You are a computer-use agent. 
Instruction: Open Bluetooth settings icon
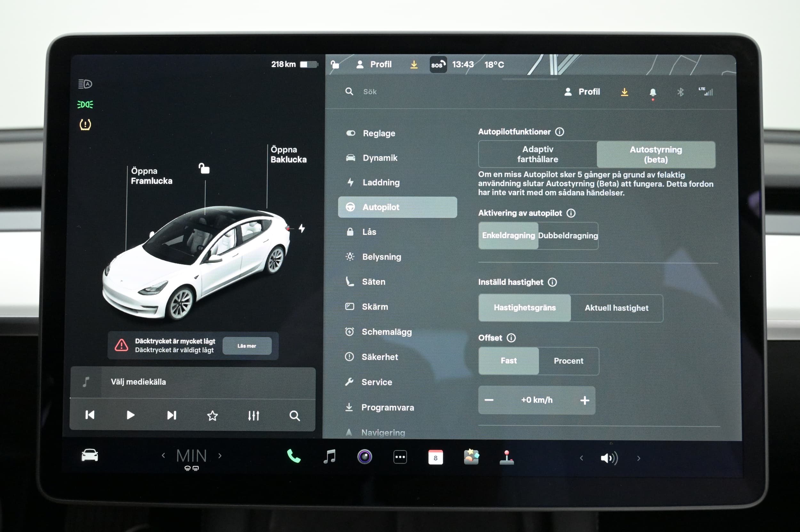(681, 92)
